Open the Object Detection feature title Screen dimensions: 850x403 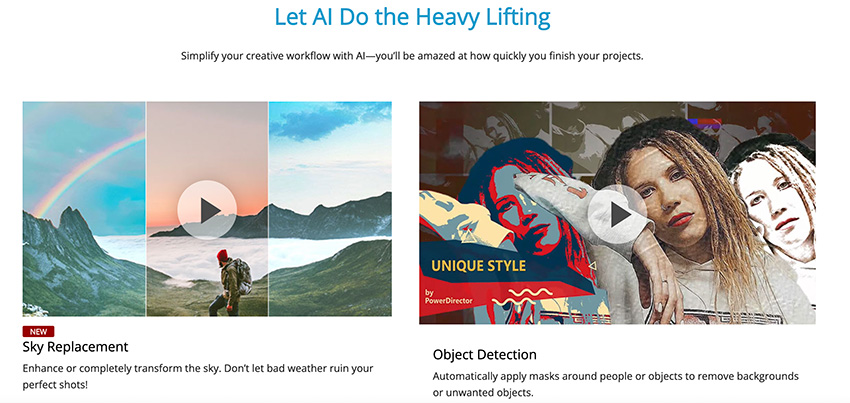(485, 355)
